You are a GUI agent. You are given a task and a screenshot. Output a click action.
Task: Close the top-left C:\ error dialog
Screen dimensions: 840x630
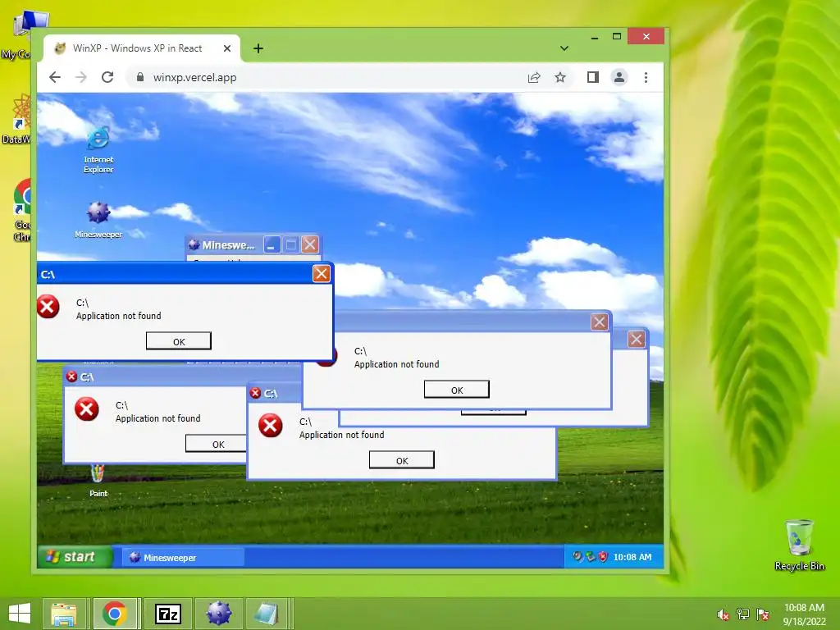tap(322, 274)
